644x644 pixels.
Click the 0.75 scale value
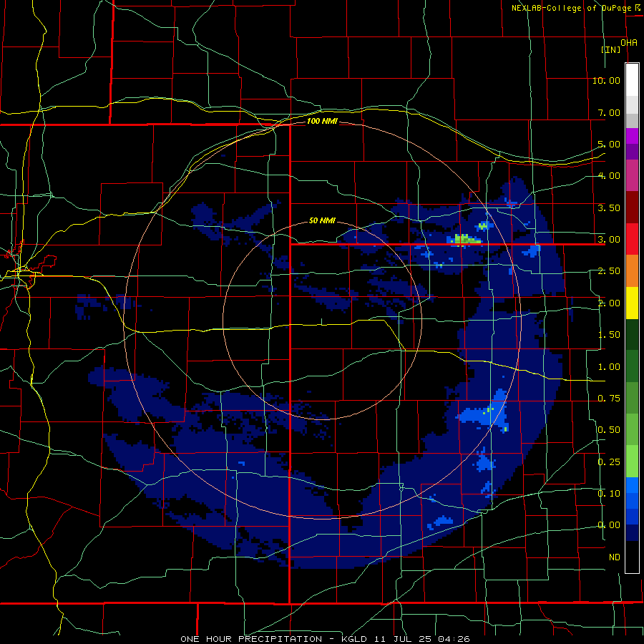[609, 399]
